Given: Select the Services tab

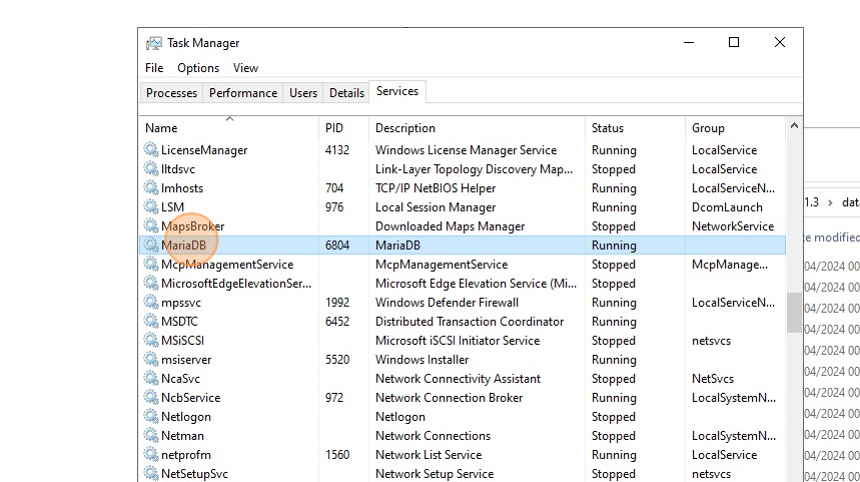Looking at the screenshot, I should click(397, 91).
